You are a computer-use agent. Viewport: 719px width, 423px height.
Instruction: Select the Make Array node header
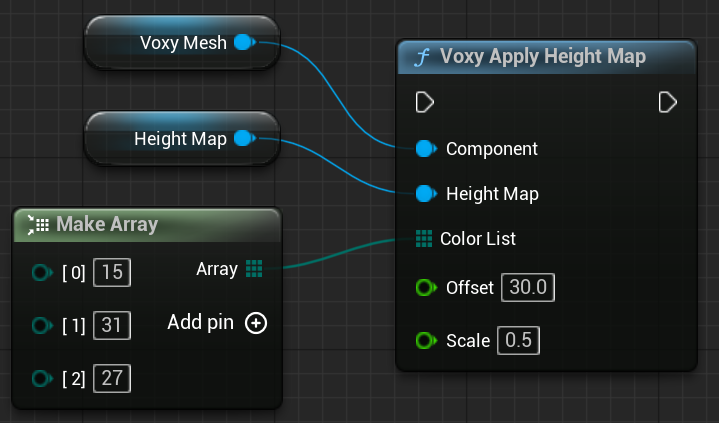pyautogui.click(x=107, y=224)
